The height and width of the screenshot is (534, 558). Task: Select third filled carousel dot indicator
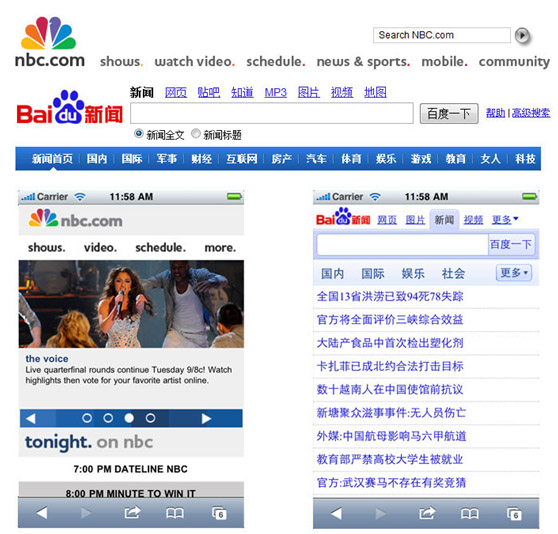[x=129, y=418]
